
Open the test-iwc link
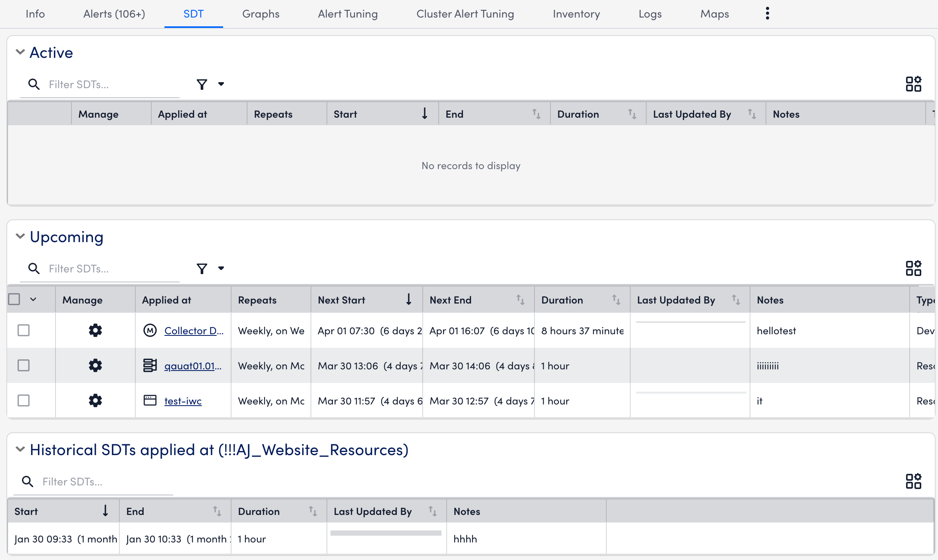pyautogui.click(x=183, y=400)
